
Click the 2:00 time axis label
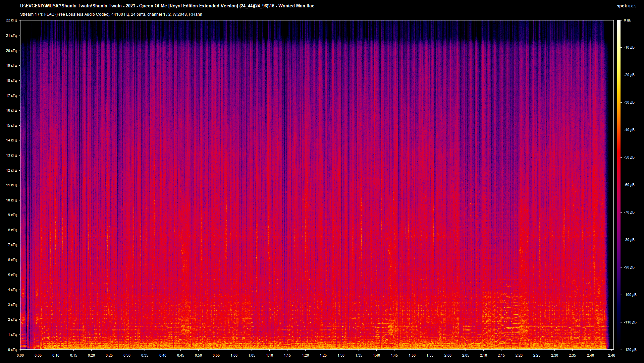click(448, 355)
